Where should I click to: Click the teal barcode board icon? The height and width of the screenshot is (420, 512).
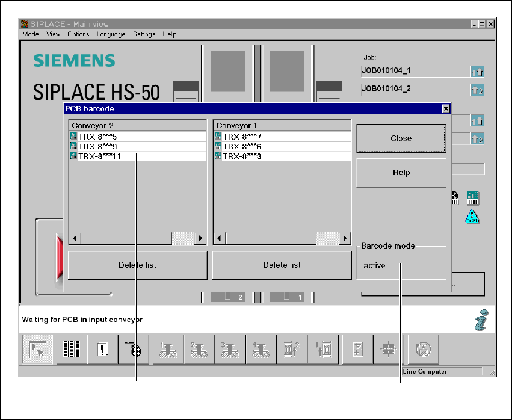pyautogui.click(x=472, y=197)
